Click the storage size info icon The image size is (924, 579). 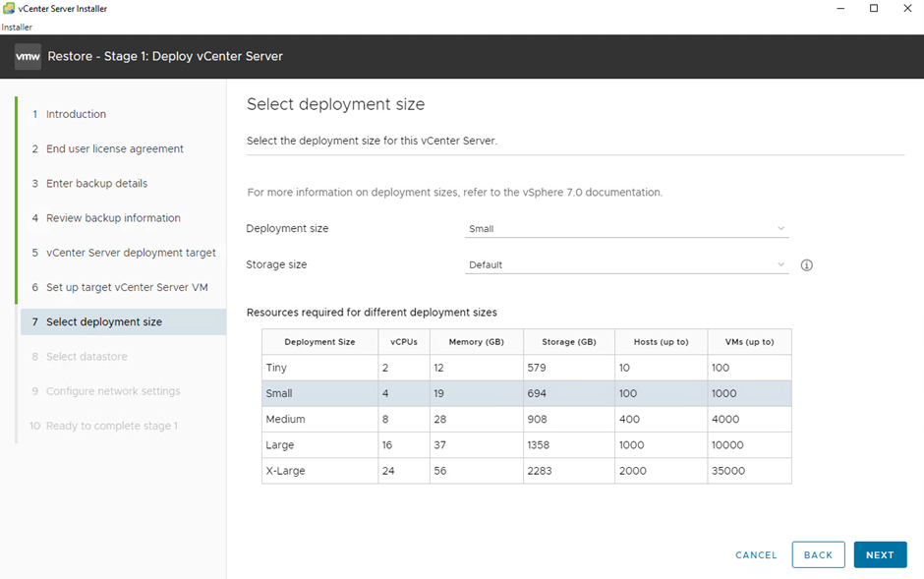point(807,265)
